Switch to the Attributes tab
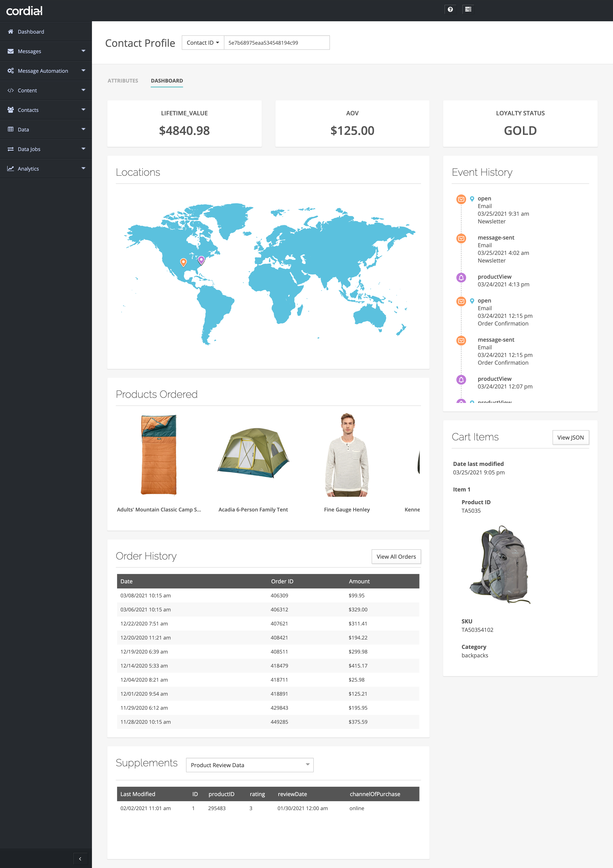The width and height of the screenshot is (613, 868). (x=123, y=81)
